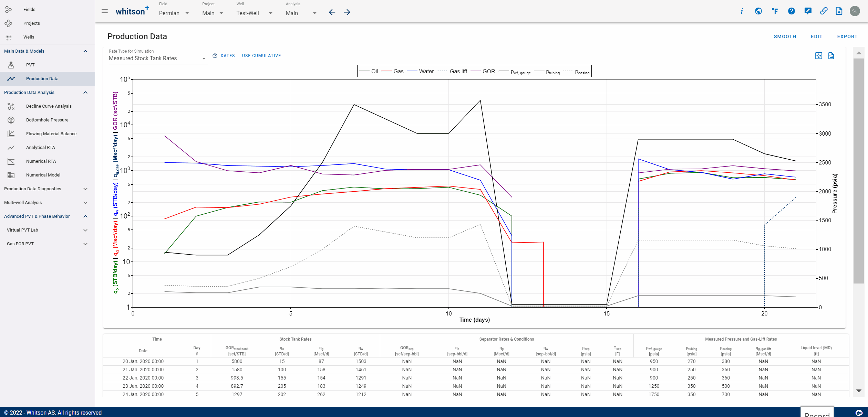Click the Fields sidebar icon
This screenshot has height=417, width=868.
click(x=9, y=9)
